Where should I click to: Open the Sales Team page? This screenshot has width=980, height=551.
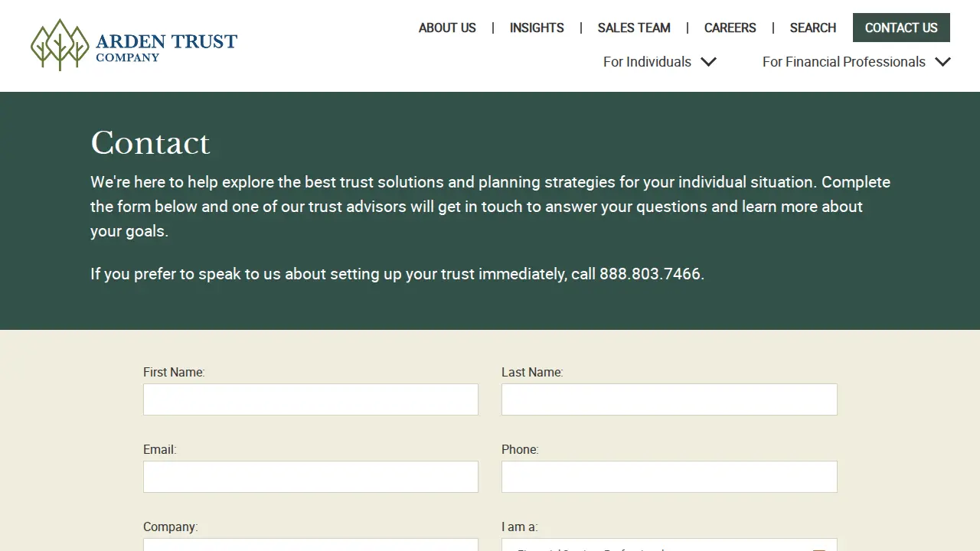(x=634, y=28)
